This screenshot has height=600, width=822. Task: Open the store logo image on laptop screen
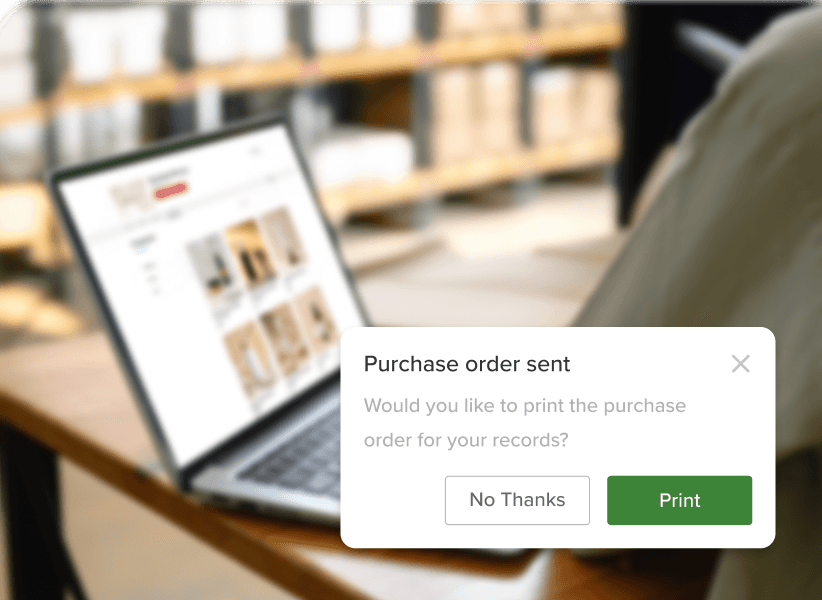(129, 195)
